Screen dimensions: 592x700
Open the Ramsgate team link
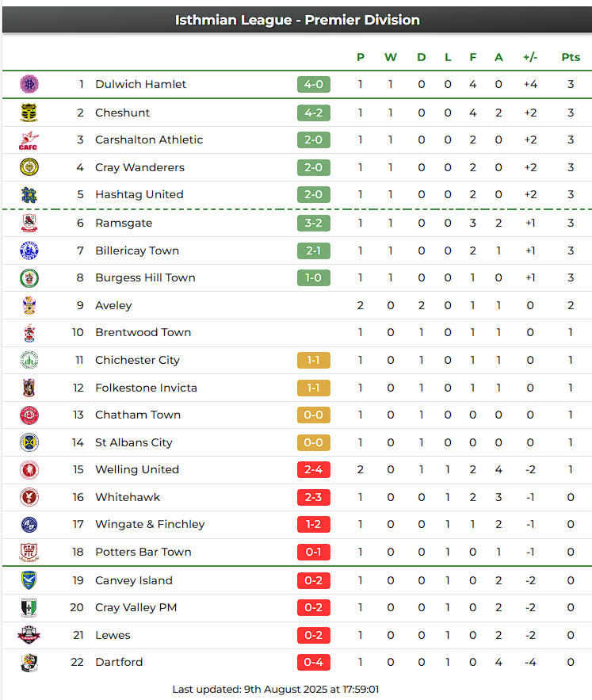point(124,223)
